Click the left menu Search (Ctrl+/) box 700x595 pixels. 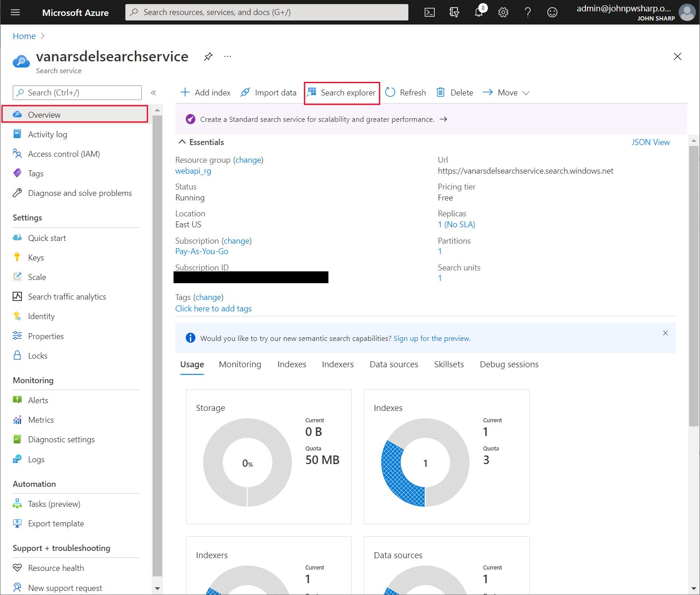77,93
